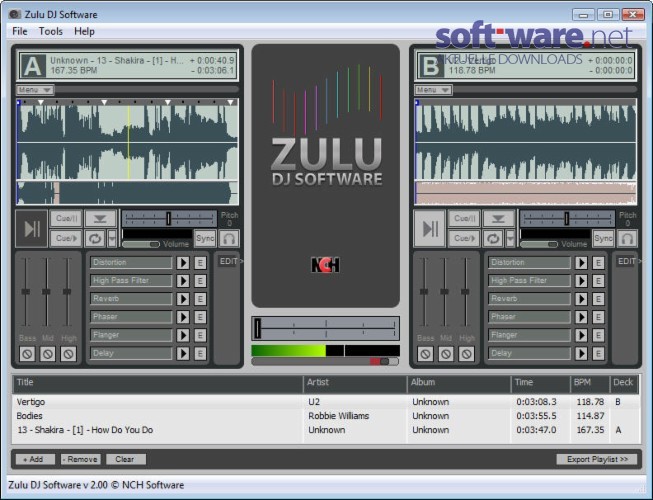The image size is (653, 500).
Task: Edit High Pass Filter settings on Deck B
Action: point(598,281)
